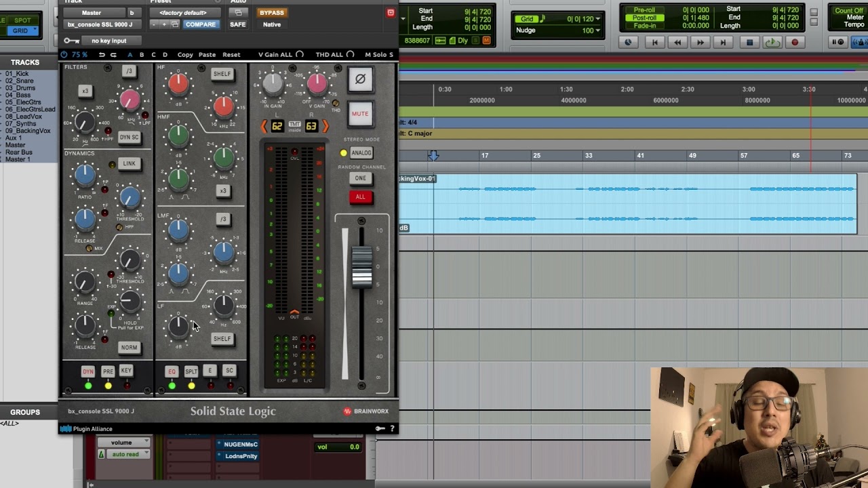Open the factory default preset dropdown
The image size is (868, 488).
[184, 12]
